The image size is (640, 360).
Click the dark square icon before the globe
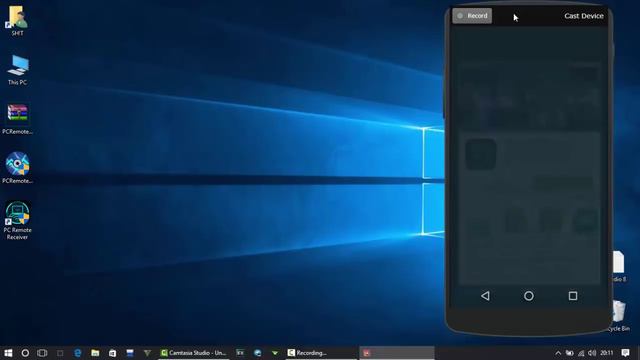pos(240,353)
